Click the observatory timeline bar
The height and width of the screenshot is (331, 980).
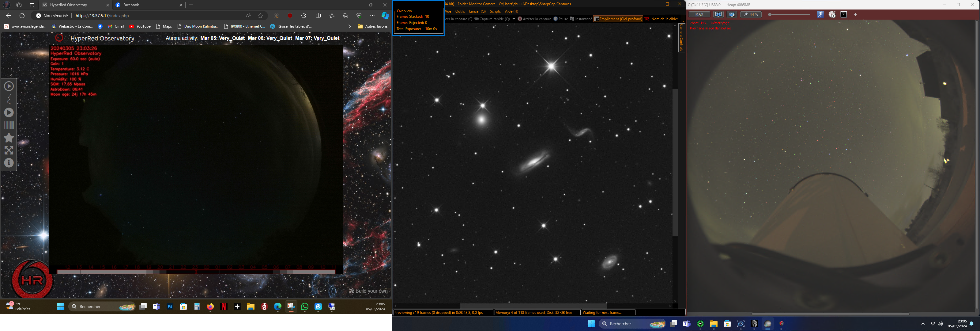coord(196,272)
